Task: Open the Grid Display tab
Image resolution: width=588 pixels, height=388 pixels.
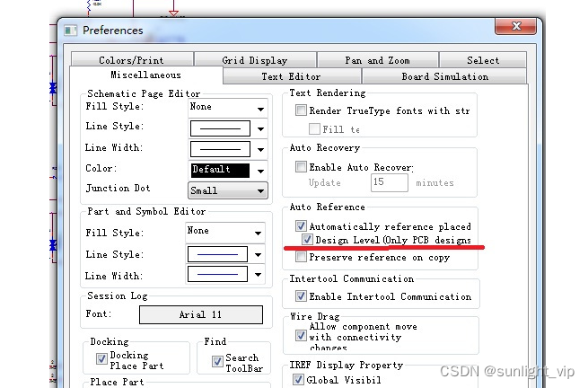Action: [x=255, y=60]
